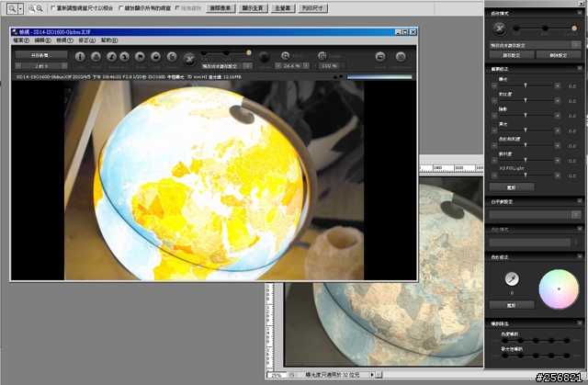Click the X3F mode round button in toolbar

pyautogui.click(x=190, y=60)
